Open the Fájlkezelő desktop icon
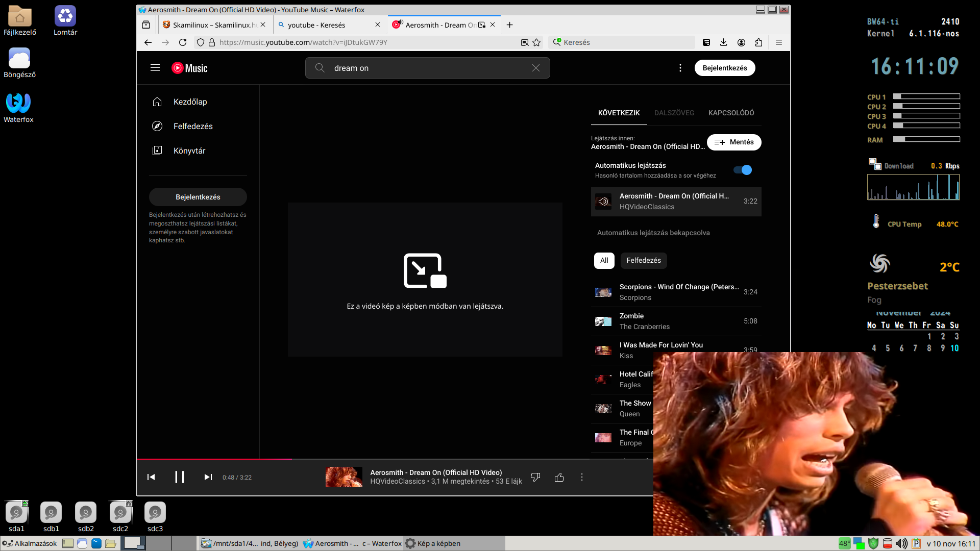Screen dimensions: 980x551 (20, 21)
